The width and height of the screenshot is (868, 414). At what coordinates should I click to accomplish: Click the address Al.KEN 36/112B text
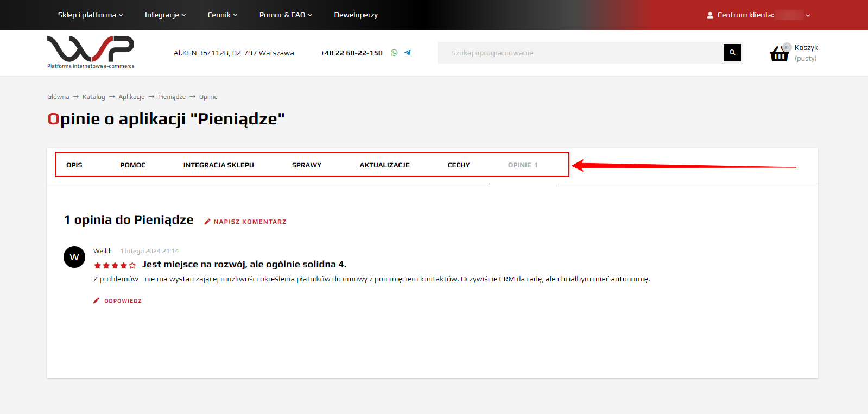(x=234, y=53)
